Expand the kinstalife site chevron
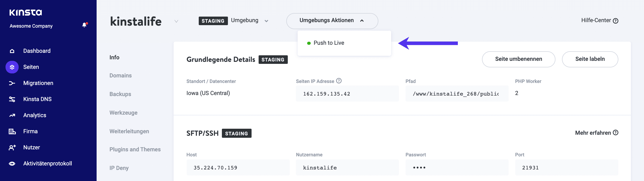The width and height of the screenshot is (644, 181). point(176,21)
